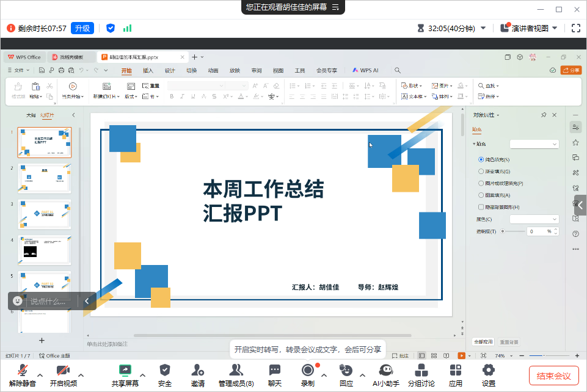Open the 文件 file menu

pos(19,70)
